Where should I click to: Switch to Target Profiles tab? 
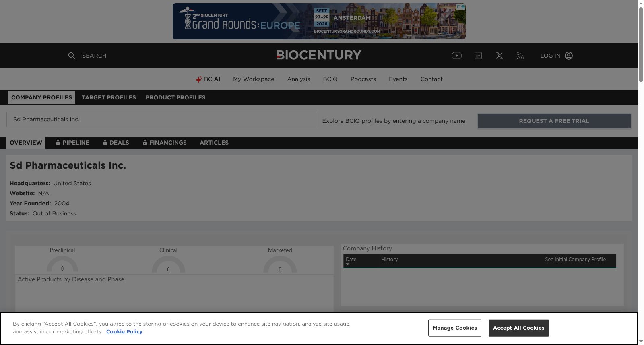109,97
